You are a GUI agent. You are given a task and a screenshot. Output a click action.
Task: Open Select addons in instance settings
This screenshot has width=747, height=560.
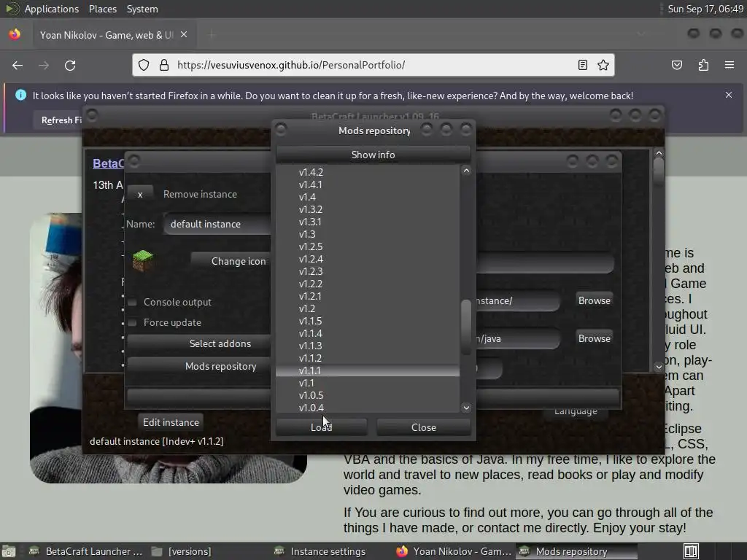(x=199, y=343)
